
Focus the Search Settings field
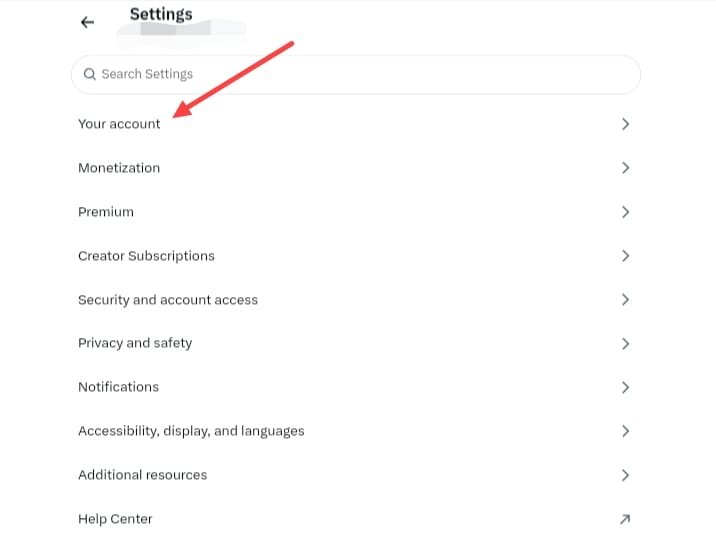[x=356, y=74]
